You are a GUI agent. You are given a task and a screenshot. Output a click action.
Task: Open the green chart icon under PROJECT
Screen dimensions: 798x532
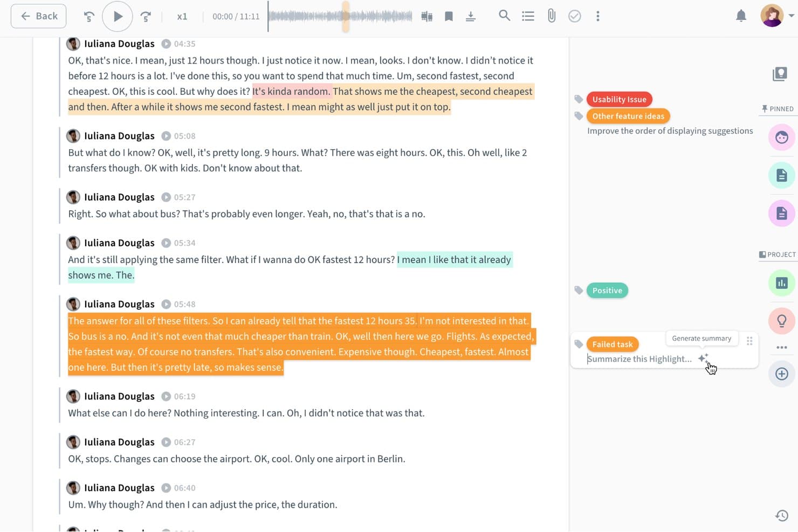click(x=782, y=283)
